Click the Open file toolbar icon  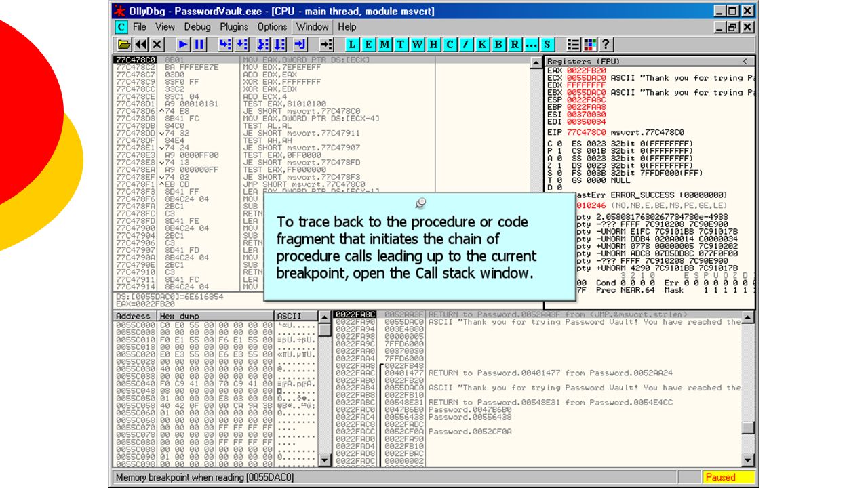coord(125,45)
